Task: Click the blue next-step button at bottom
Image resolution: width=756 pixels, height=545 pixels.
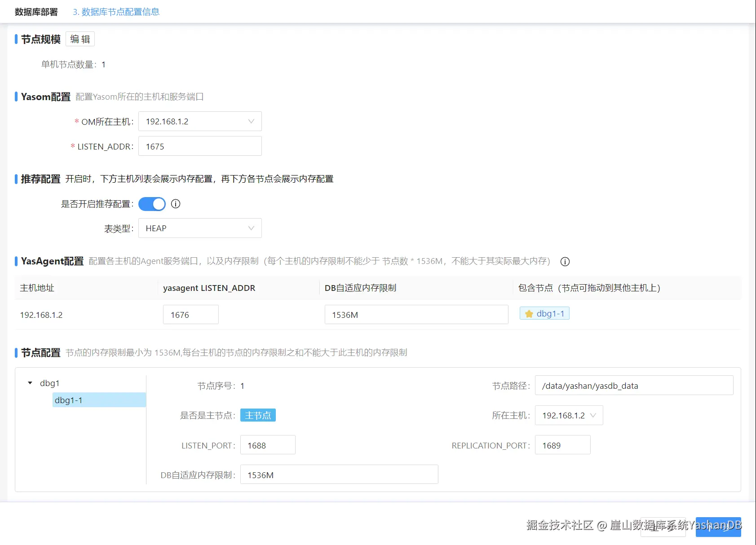Action: pos(718,527)
